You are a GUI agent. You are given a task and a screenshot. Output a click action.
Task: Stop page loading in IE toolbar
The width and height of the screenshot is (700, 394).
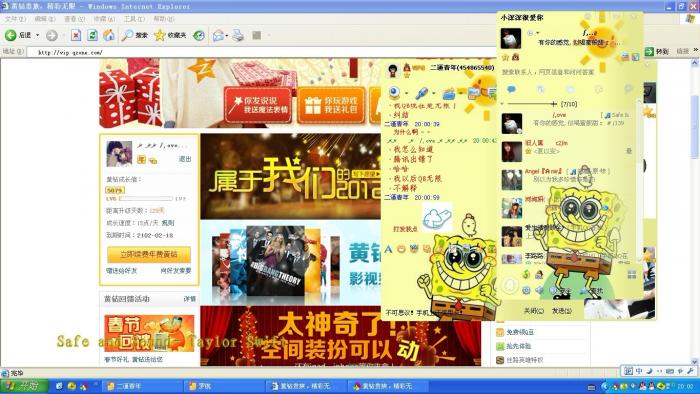76,35
